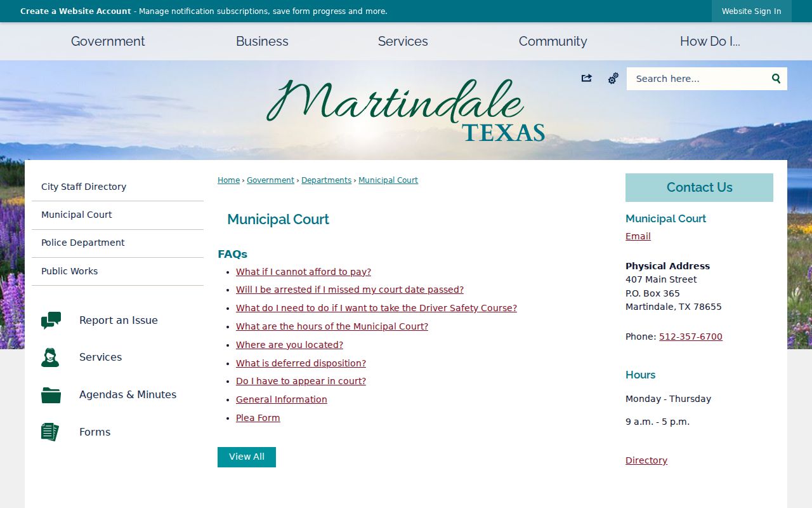Click the Departments breadcrumb link
The image size is (812, 508).
pyautogui.click(x=326, y=180)
